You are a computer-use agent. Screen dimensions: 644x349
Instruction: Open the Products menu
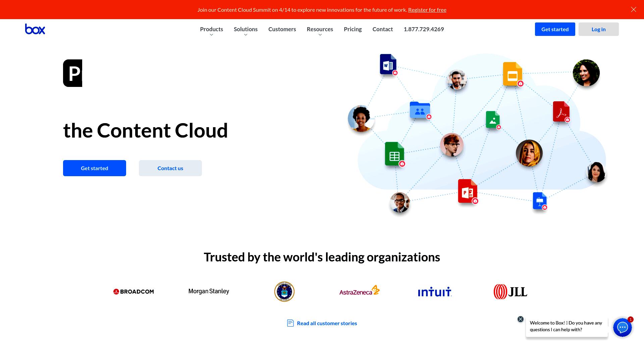pos(211,29)
